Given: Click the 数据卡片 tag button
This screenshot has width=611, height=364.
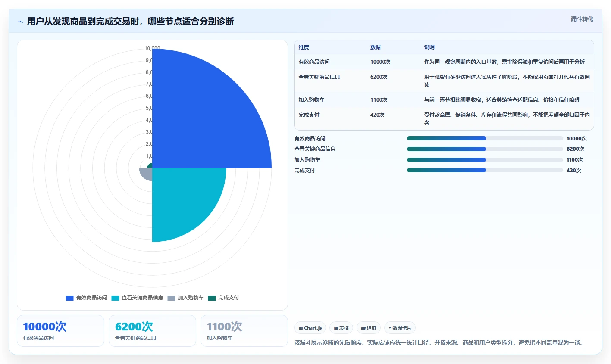Looking at the screenshot, I should [x=400, y=328].
